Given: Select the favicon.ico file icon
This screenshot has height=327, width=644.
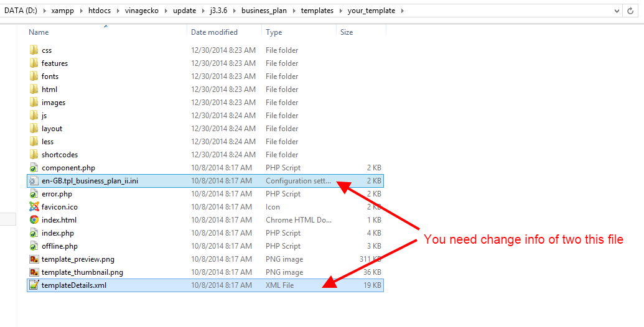Looking at the screenshot, I should pos(34,207).
